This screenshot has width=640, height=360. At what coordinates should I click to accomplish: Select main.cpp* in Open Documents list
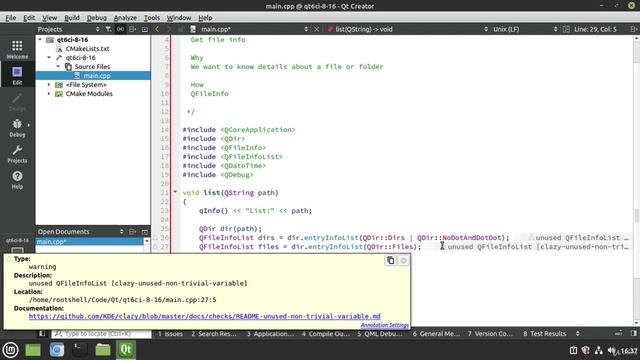pyautogui.click(x=90, y=242)
